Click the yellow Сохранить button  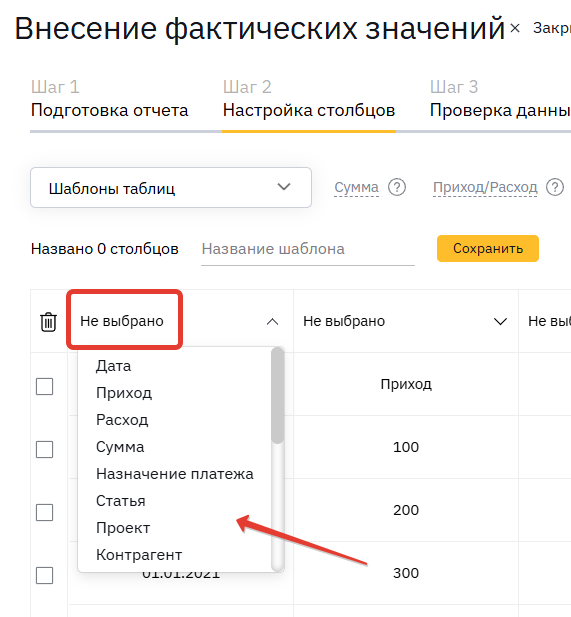[488, 248]
